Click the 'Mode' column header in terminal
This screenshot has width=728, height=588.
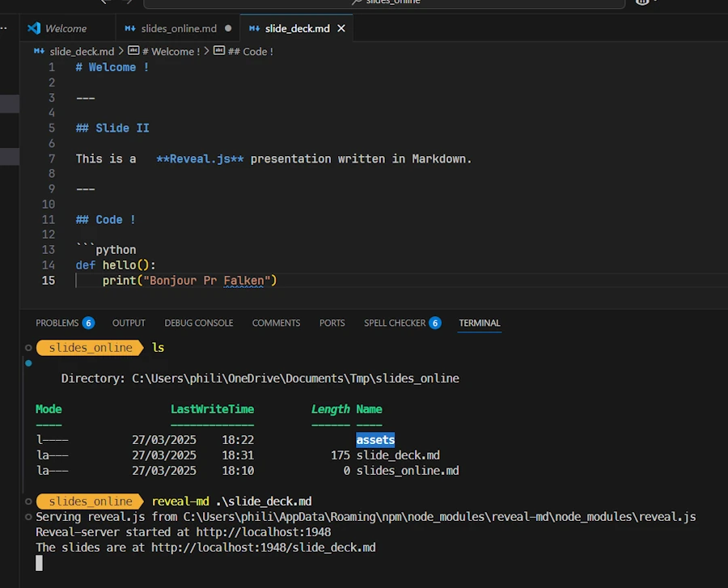pyautogui.click(x=49, y=409)
